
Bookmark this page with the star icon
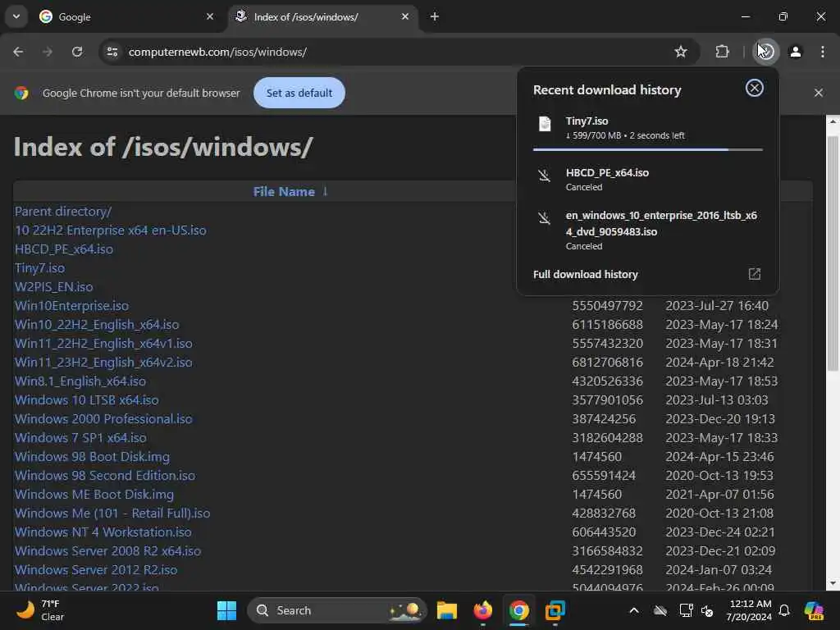coord(680,52)
